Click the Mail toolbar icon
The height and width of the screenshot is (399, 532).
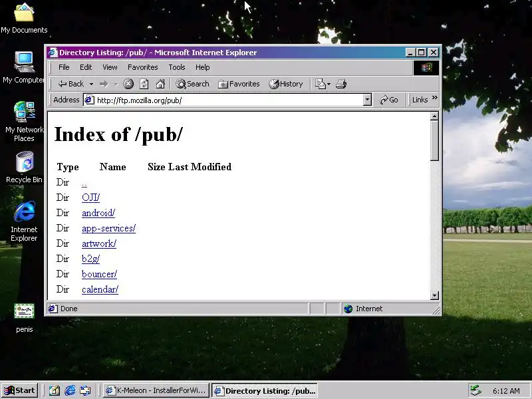(321, 84)
